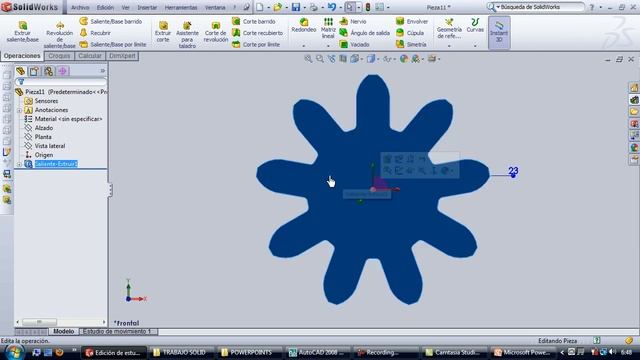Click the feature tree filter field
The image size is (640, 360).
click(61, 82)
